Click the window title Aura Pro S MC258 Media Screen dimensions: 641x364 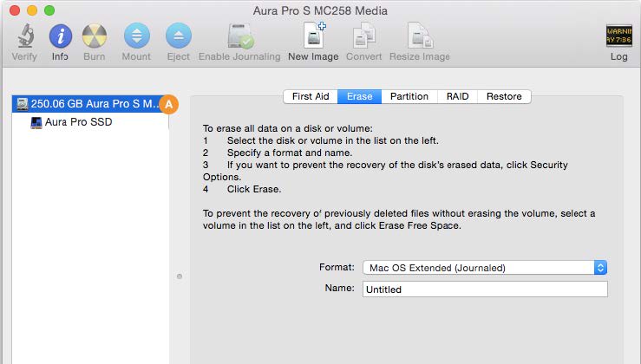320,10
